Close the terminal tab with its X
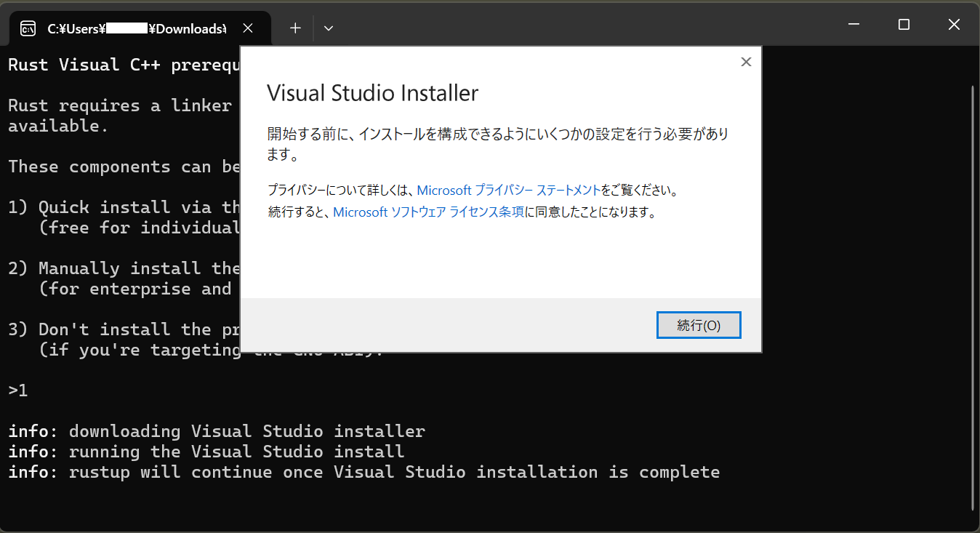 (x=248, y=28)
